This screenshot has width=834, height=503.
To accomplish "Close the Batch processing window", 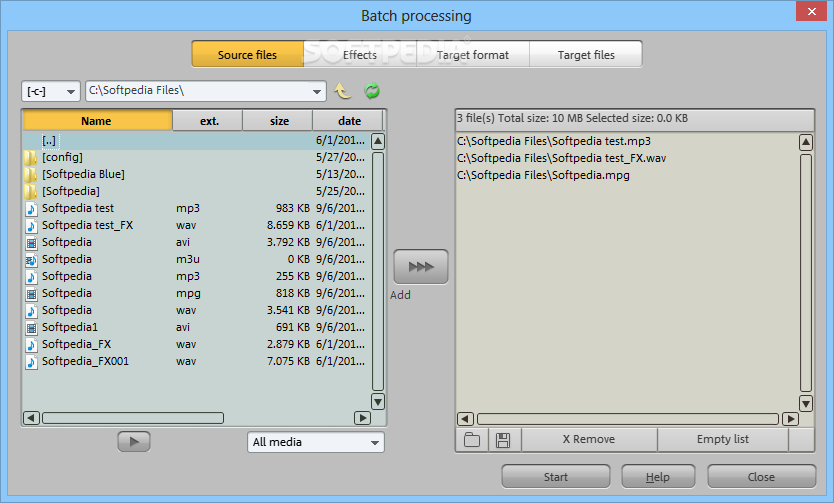I will (x=811, y=11).
